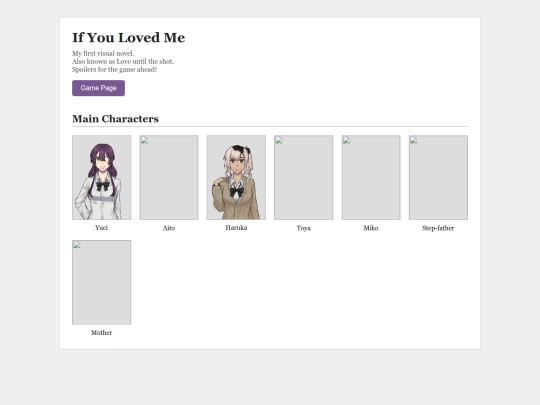
Task: Open Aito's placeholder character card
Action: (169, 177)
